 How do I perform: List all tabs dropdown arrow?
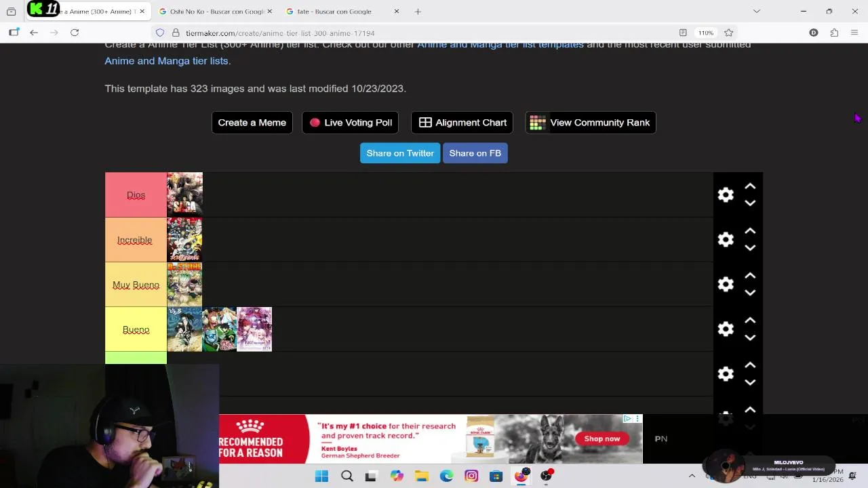coord(757,12)
